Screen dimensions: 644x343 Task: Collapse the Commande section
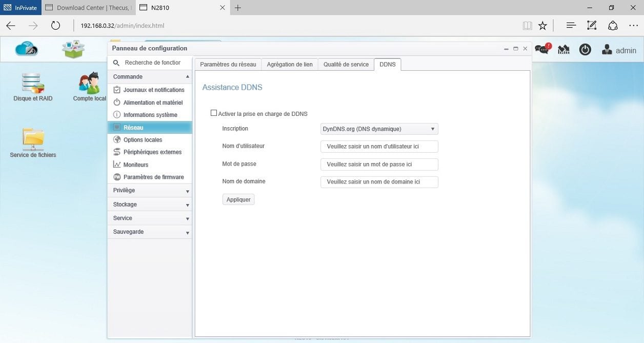[149, 77]
